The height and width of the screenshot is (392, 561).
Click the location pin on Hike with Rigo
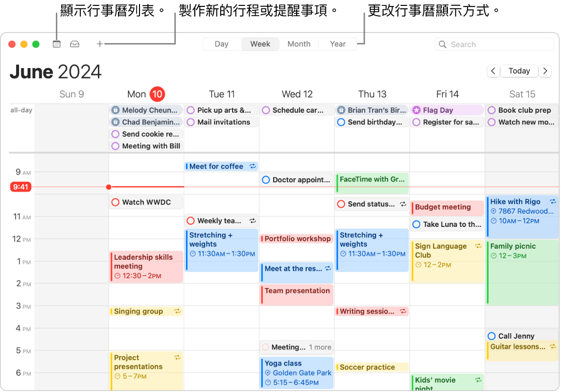coord(493,210)
